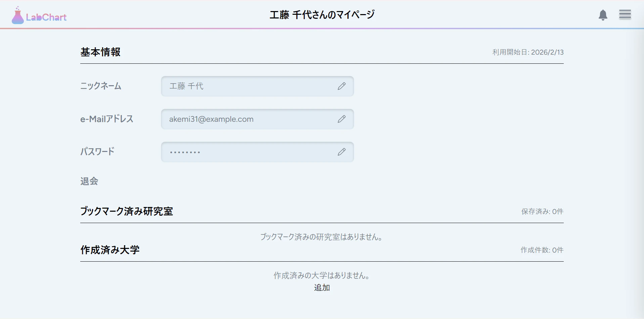644x319 pixels.
Task: Click the 作成件数: 0件 count
Action: 542,250
